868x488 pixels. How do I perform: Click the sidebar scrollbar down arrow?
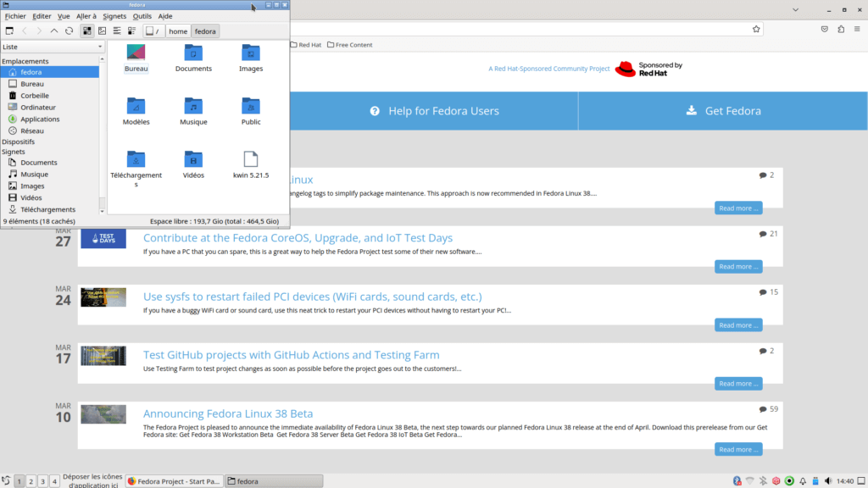point(102,211)
